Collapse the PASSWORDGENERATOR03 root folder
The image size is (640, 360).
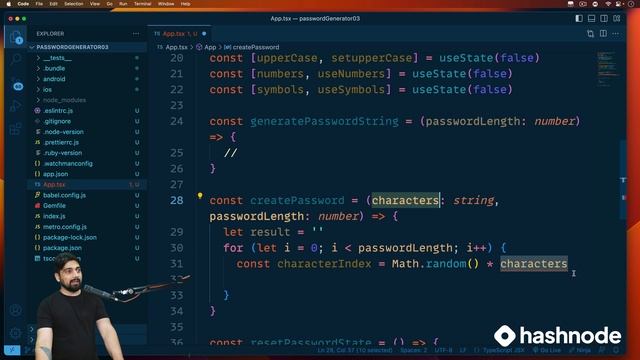click(x=87, y=47)
